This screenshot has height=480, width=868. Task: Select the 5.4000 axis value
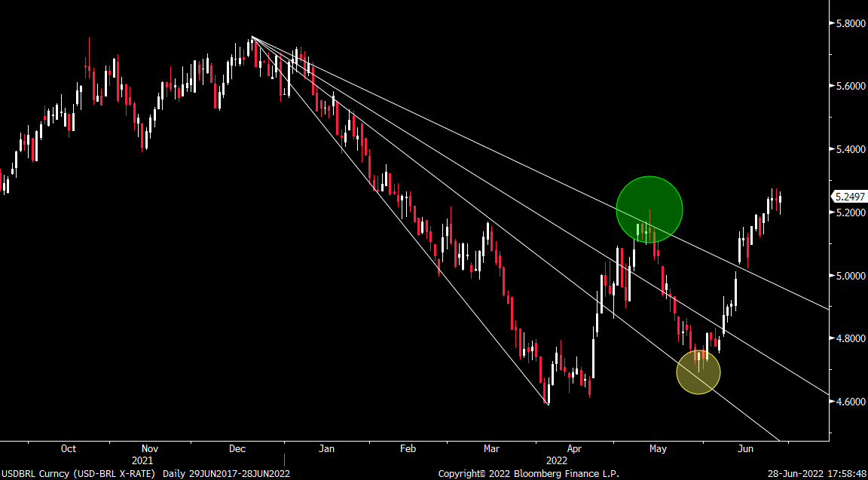849,149
